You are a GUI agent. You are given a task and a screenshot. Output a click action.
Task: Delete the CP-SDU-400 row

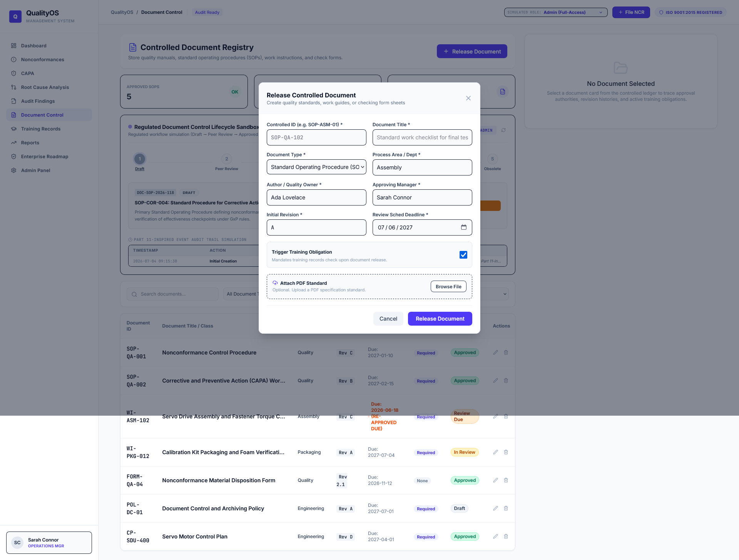506,537
